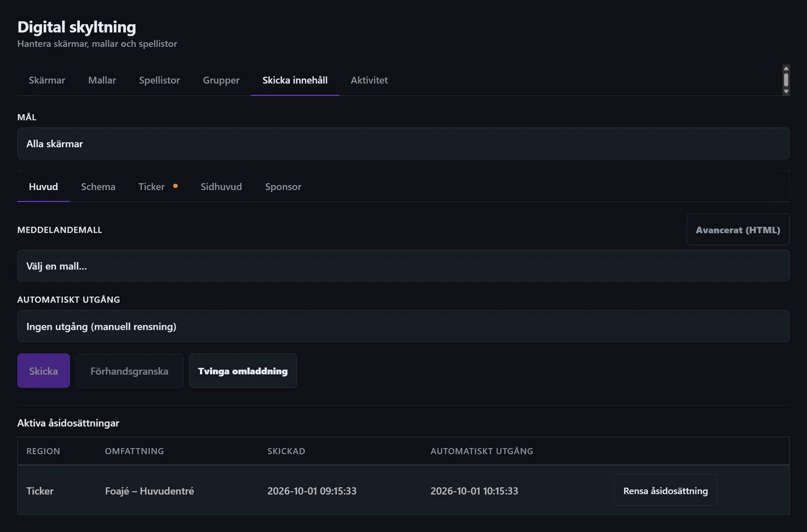This screenshot has width=807, height=532.
Task: Go to the Spellistor tab
Action: (x=159, y=80)
